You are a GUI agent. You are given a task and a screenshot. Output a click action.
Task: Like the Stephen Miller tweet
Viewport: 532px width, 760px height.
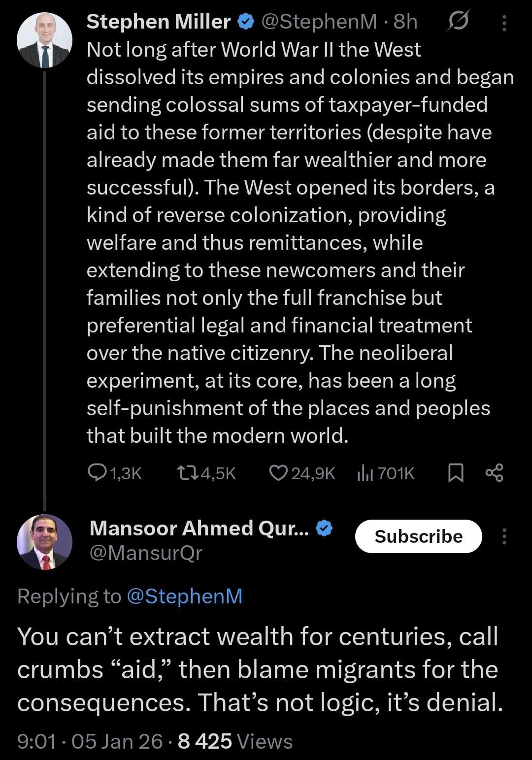coord(278,473)
